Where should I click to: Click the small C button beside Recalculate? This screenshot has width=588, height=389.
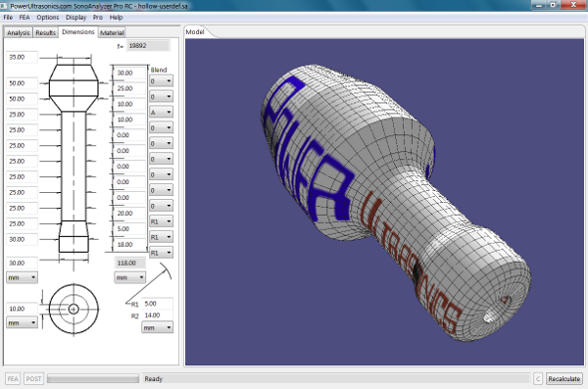538,379
